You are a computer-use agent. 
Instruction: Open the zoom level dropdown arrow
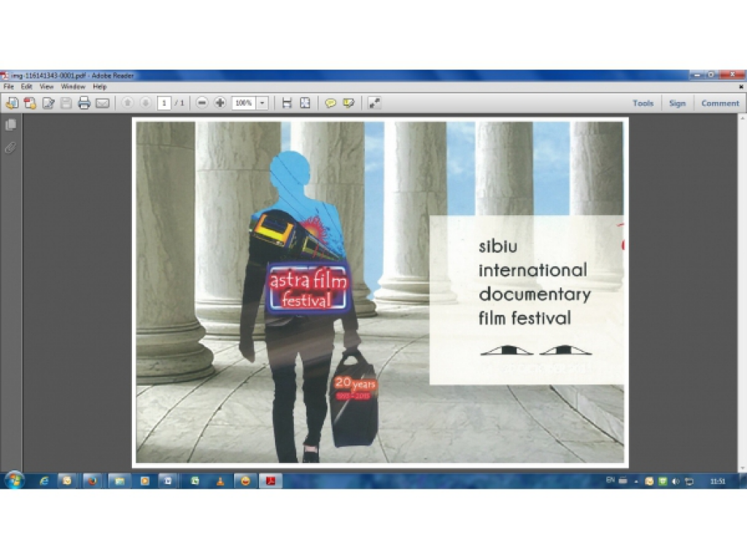[x=262, y=103]
